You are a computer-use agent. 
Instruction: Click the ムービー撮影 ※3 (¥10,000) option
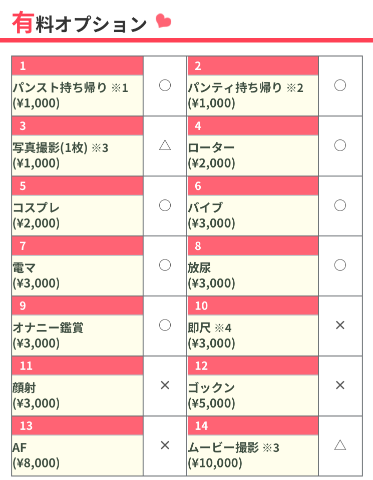[253, 455]
